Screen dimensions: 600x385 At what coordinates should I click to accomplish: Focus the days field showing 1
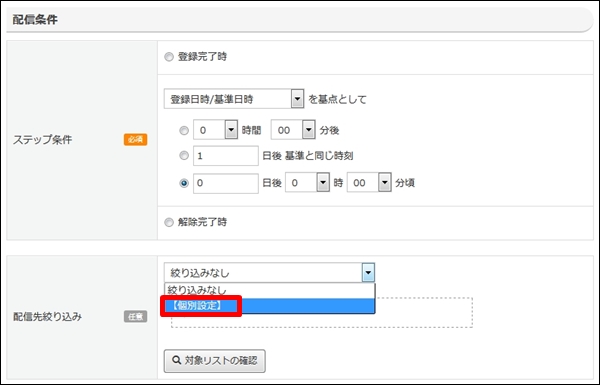pyautogui.click(x=226, y=156)
